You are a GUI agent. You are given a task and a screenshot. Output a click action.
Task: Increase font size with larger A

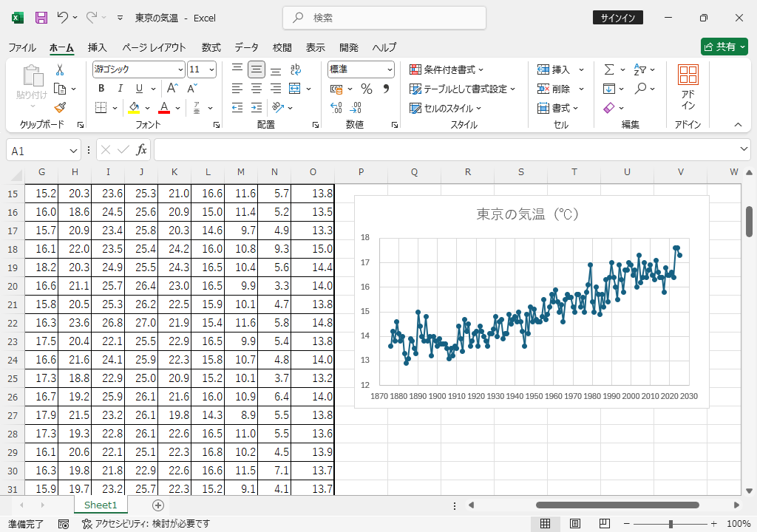172,89
